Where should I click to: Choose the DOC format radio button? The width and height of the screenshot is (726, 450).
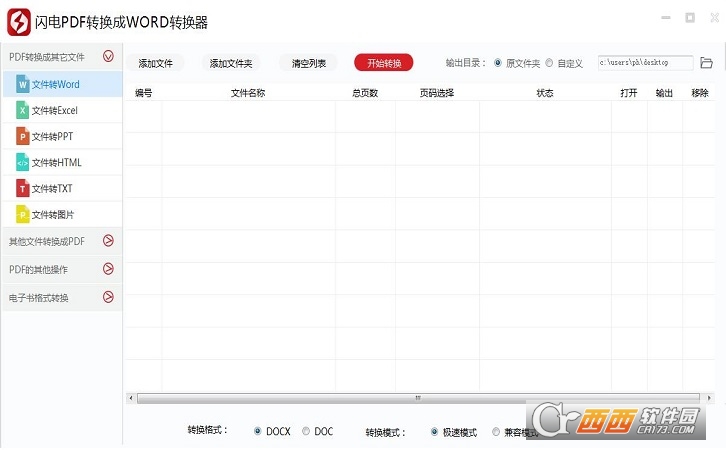pos(306,431)
